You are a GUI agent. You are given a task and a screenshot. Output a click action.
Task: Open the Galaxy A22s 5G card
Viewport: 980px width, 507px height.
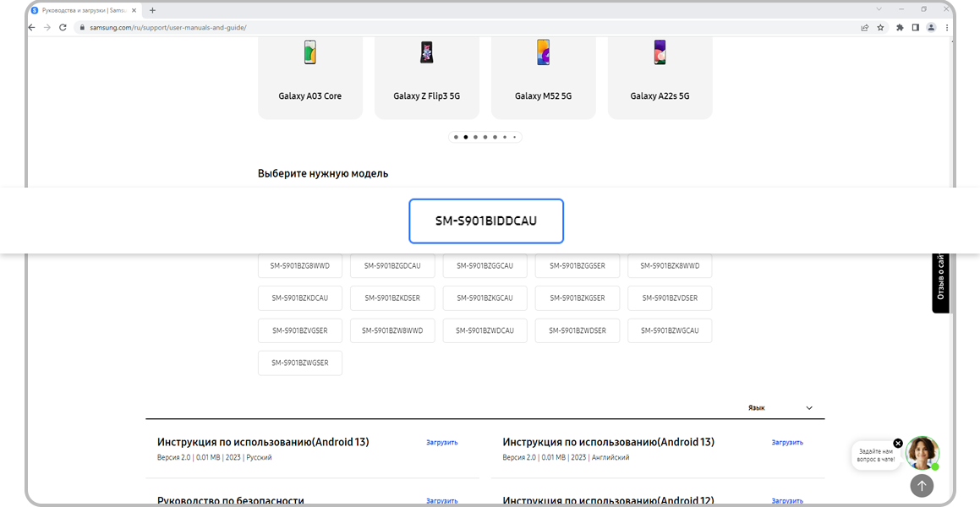pos(660,77)
